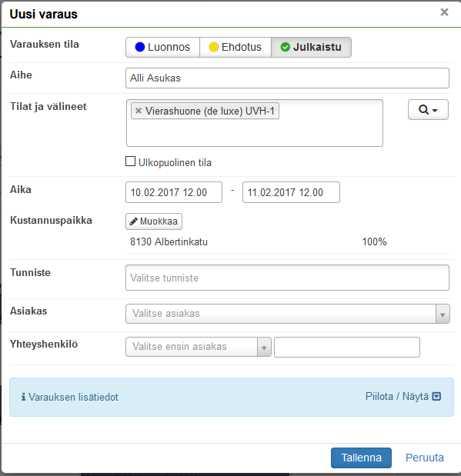Image resolution: width=461 pixels, height=476 pixels.
Task: Click the blue Luonnos status dot
Action: click(140, 47)
